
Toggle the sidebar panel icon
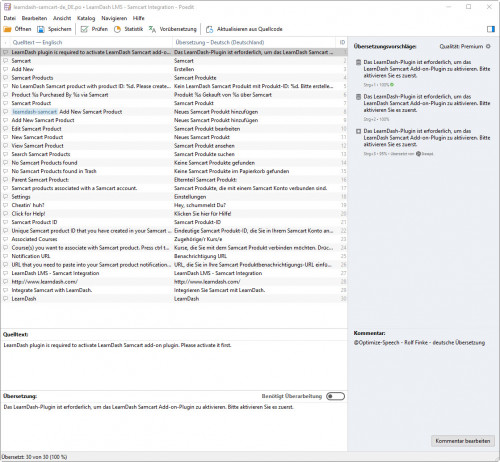tap(491, 29)
